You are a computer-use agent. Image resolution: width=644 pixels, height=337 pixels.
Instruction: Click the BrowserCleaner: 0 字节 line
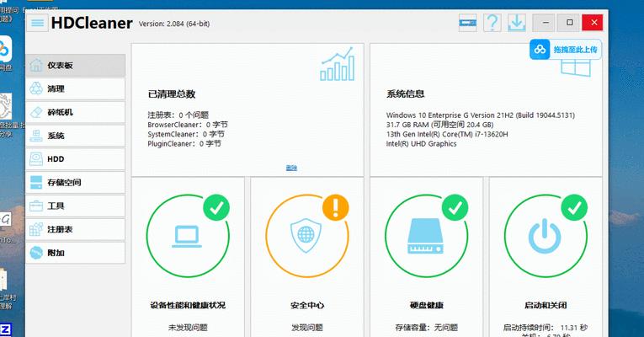[x=187, y=125]
